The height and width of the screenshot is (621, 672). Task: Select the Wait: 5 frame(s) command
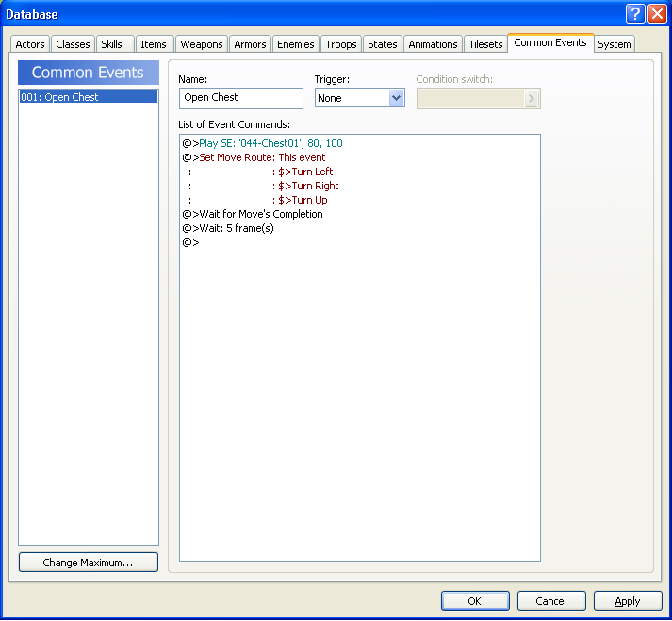[236, 228]
